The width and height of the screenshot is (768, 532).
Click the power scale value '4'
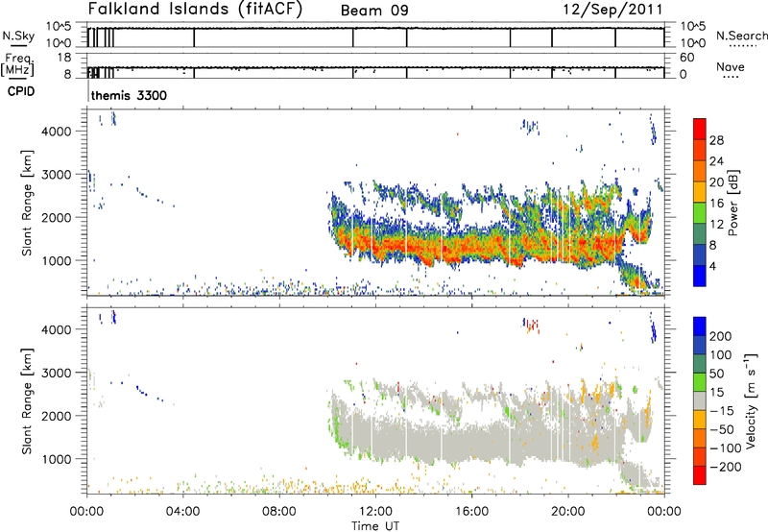click(x=712, y=266)
